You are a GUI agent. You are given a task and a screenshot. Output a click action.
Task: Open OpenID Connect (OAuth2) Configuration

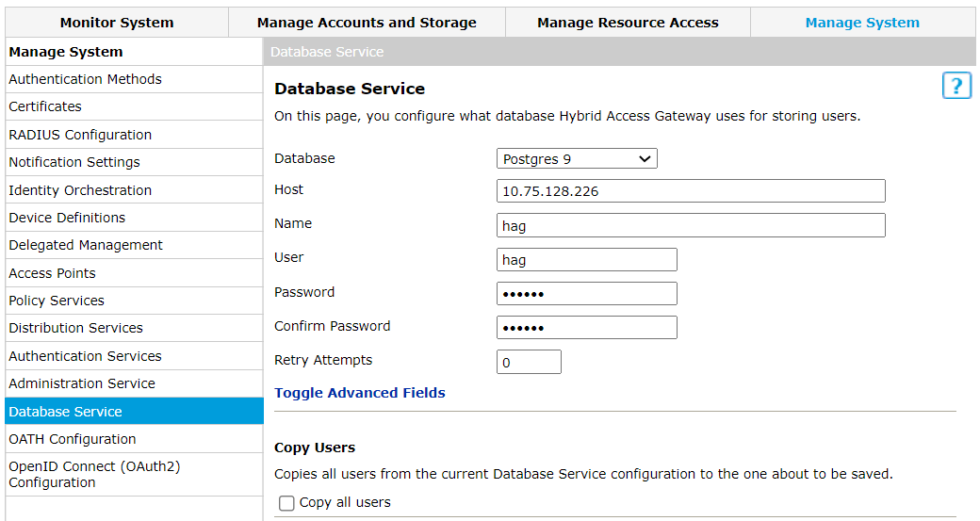click(x=94, y=474)
